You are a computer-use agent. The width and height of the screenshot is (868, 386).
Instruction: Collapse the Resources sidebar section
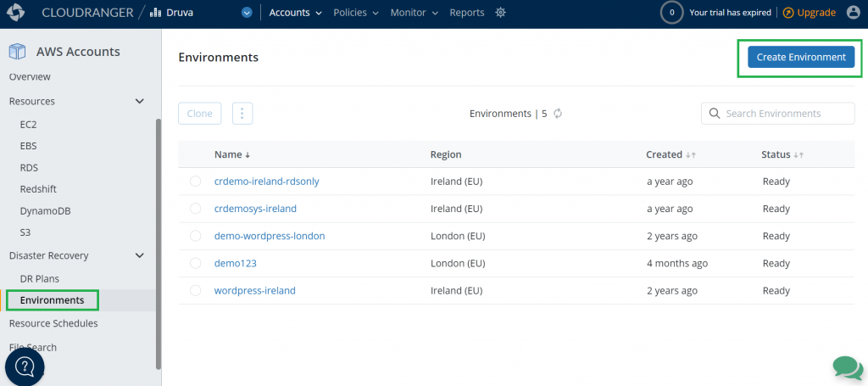tap(140, 102)
